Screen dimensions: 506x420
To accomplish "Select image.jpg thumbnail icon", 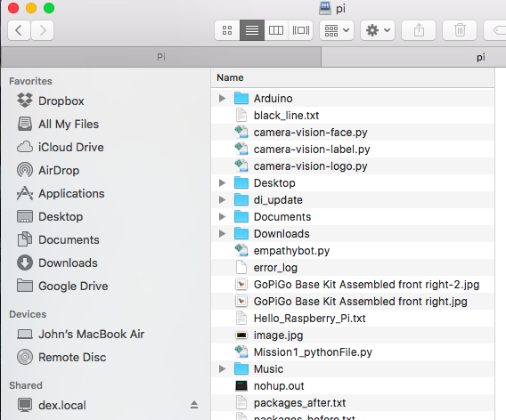I will (x=241, y=335).
